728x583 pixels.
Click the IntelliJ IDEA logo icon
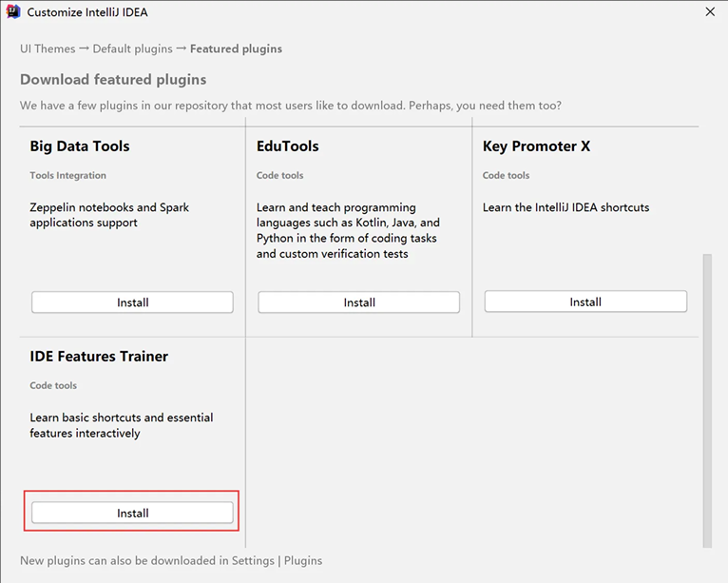pyautogui.click(x=13, y=11)
